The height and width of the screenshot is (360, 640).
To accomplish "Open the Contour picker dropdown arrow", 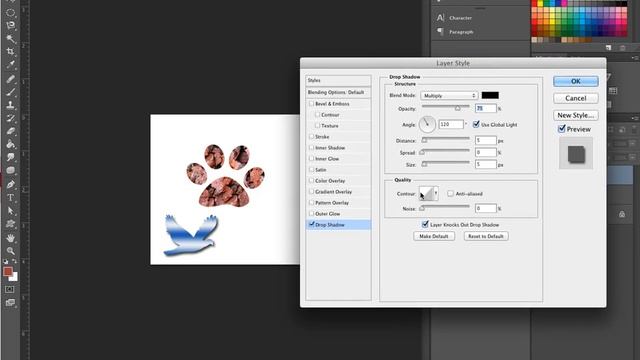I will tap(436, 193).
